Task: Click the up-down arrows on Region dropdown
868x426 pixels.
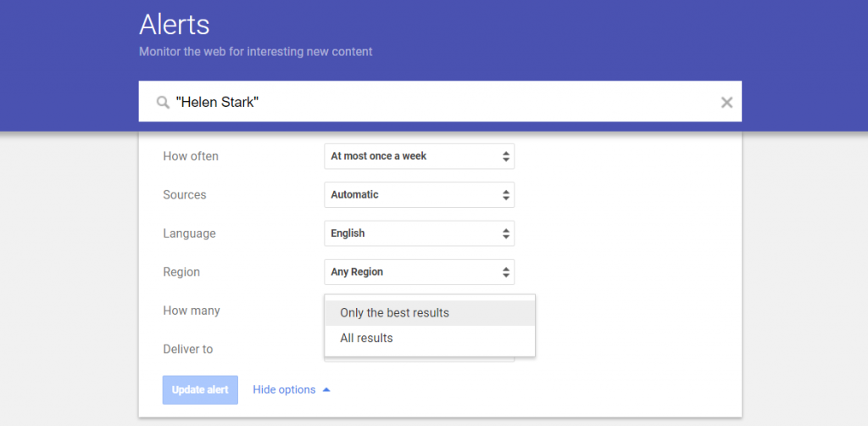Action: coord(505,272)
